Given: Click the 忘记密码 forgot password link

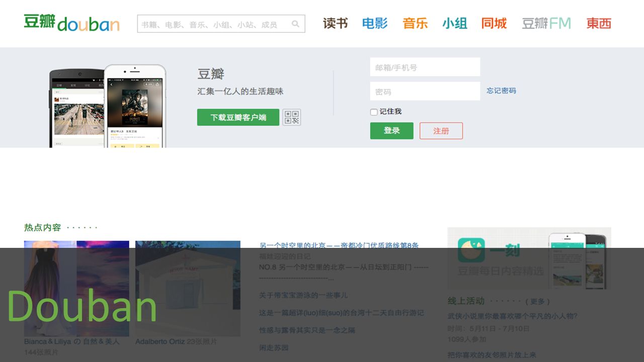Looking at the screenshot, I should click(501, 91).
